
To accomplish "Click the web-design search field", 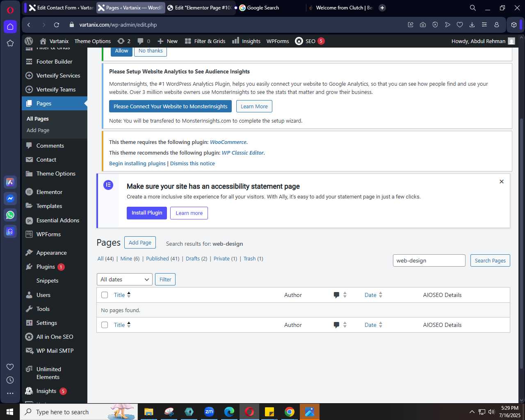I will click(x=429, y=260).
